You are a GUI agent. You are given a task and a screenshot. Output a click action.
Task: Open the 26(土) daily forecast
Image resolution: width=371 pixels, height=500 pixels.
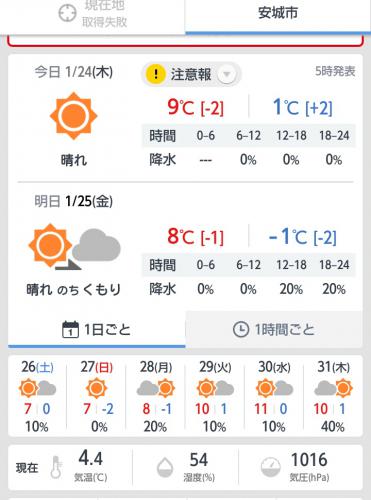click(37, 397)
